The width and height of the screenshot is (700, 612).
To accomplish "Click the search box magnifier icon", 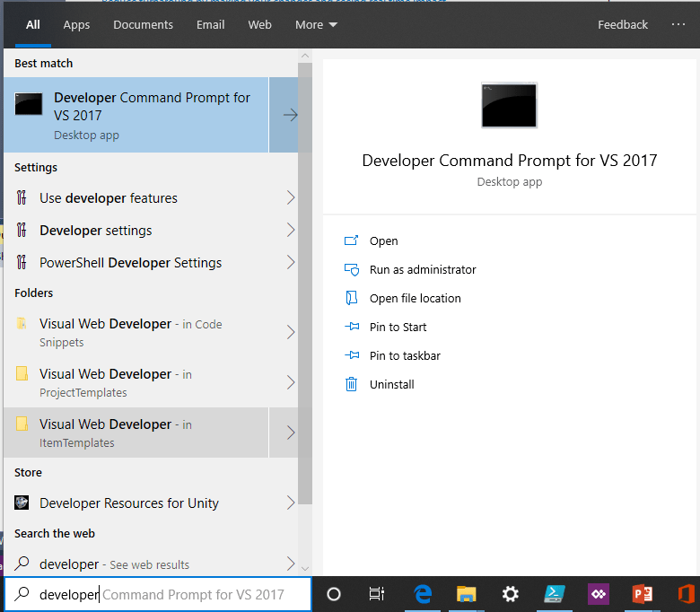I will [x=22, y=594].
